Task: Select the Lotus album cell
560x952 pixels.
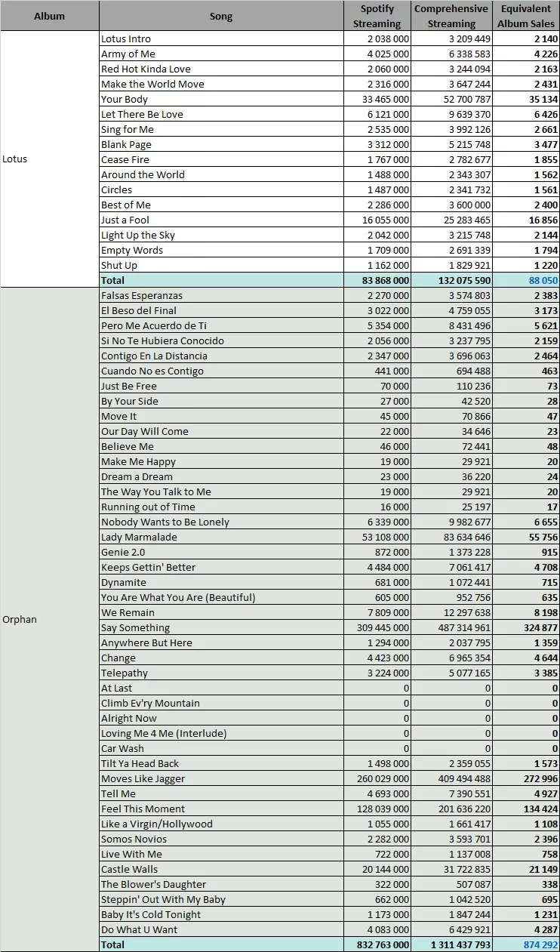Action: pyautogui.click(x=50, y=159)
